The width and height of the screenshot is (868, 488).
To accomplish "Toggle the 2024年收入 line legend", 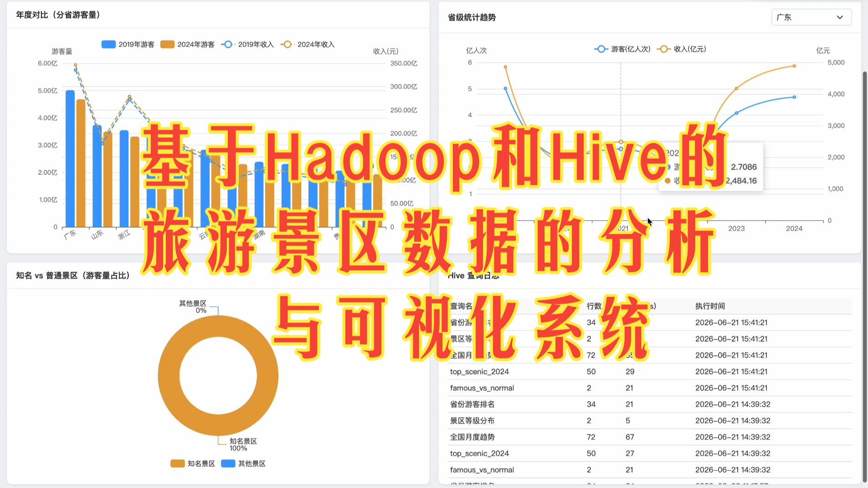I will 308,44.
